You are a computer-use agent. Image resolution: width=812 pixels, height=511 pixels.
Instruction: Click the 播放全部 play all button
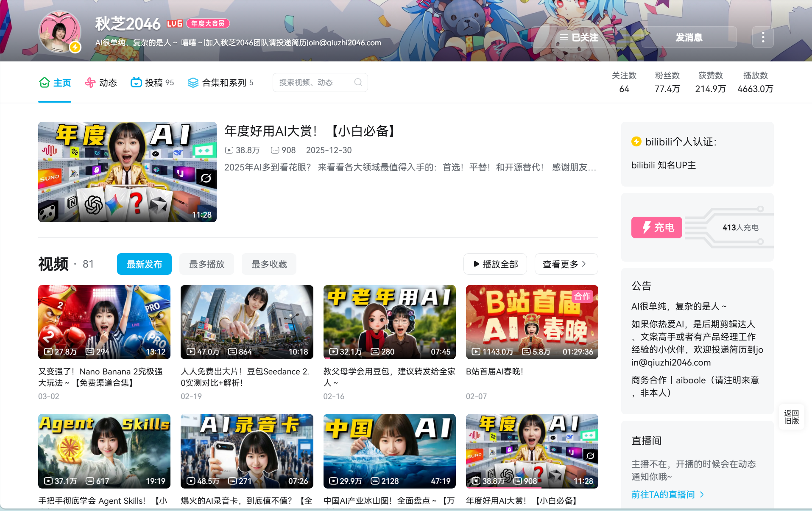(x=495, y=264)
